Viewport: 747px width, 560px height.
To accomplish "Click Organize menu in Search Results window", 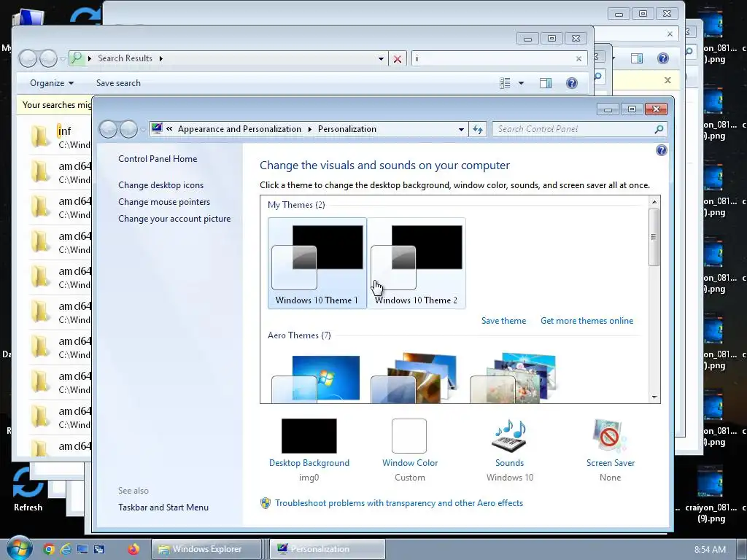I will click(52, 83).
